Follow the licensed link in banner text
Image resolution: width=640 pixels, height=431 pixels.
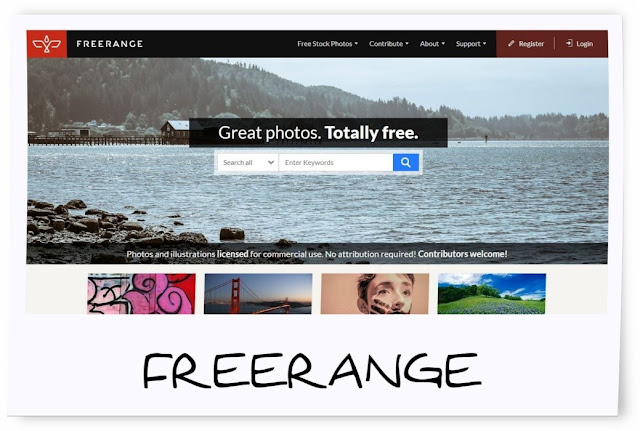(232, 254)
